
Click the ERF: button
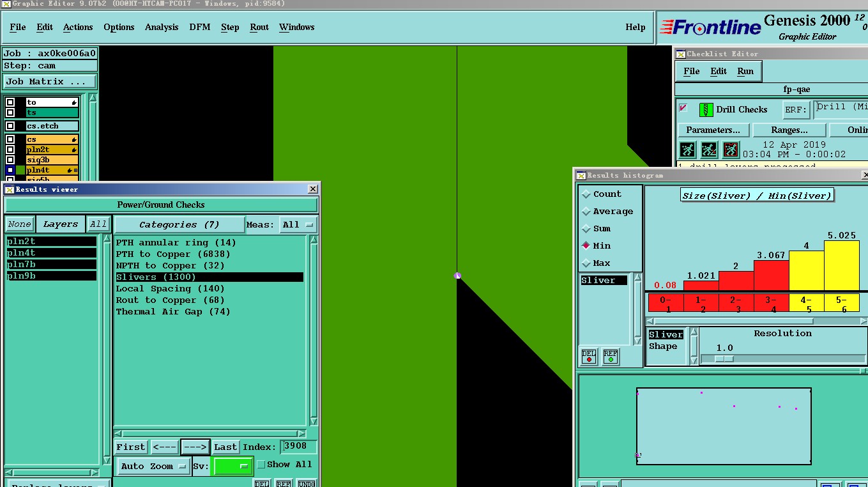(796, 109)
